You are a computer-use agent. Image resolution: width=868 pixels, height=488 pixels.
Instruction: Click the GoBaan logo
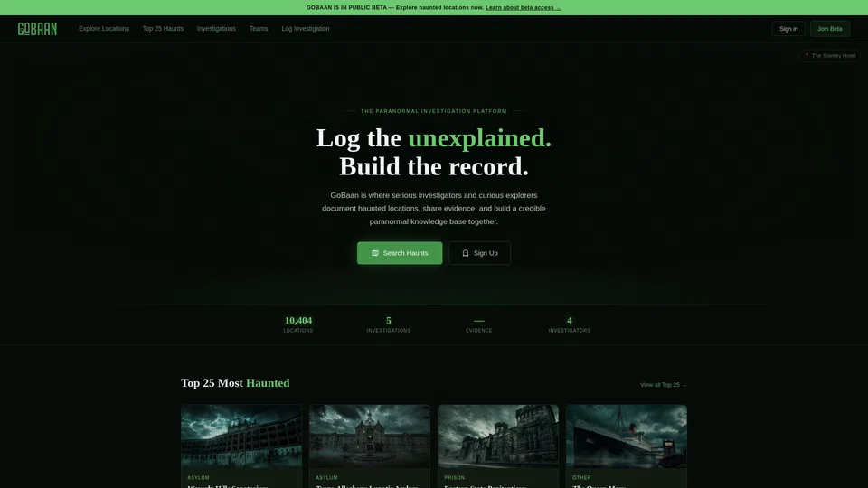(37, 29)
